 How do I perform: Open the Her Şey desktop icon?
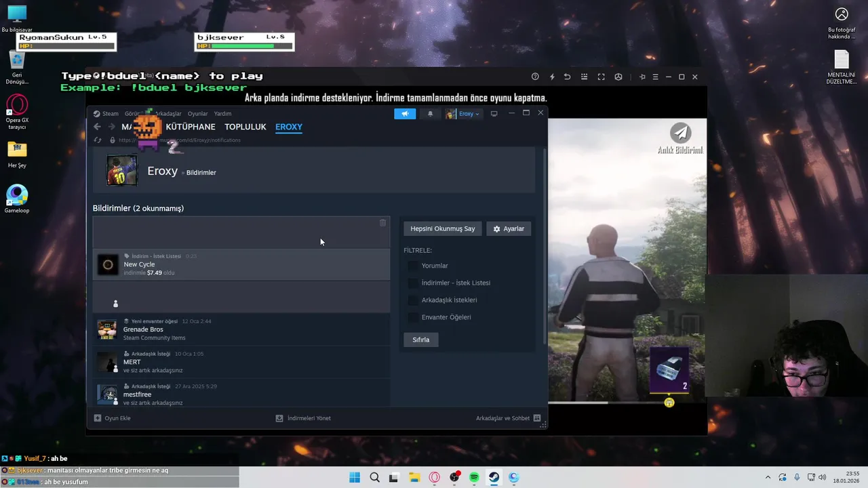(17, 155)
